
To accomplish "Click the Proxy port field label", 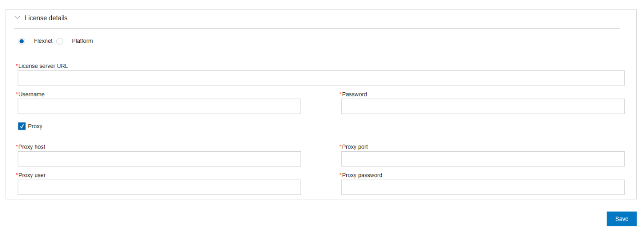I will click(355, 147).
